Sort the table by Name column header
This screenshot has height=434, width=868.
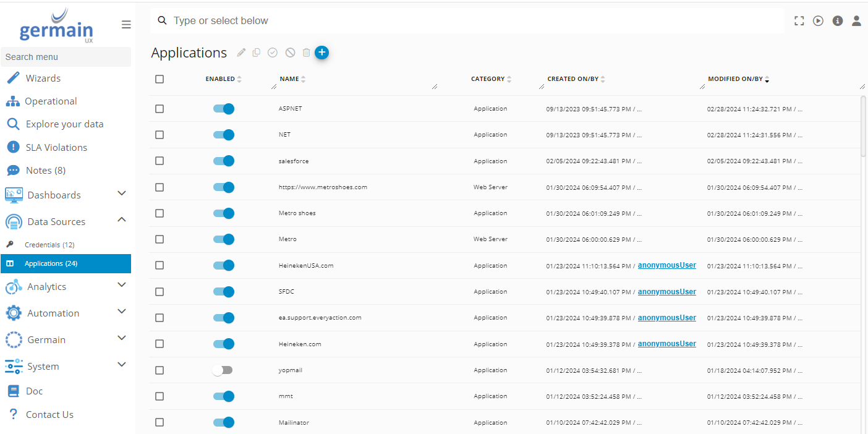click(289, 79)
